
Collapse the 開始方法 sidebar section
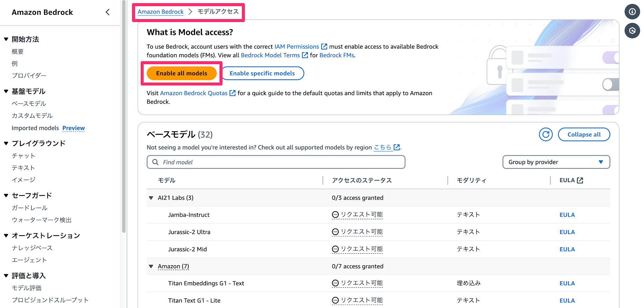click(x=6, y=39)
